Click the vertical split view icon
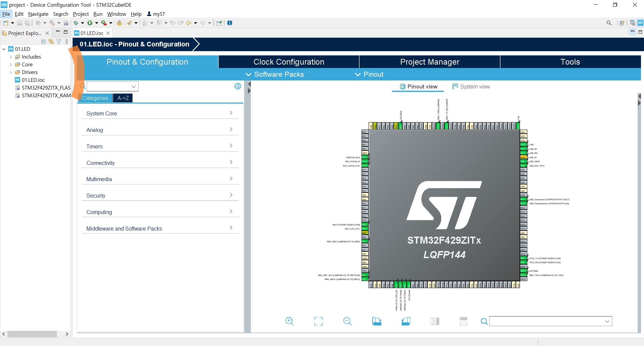This screenshot has width=644, height=346. 435,321
